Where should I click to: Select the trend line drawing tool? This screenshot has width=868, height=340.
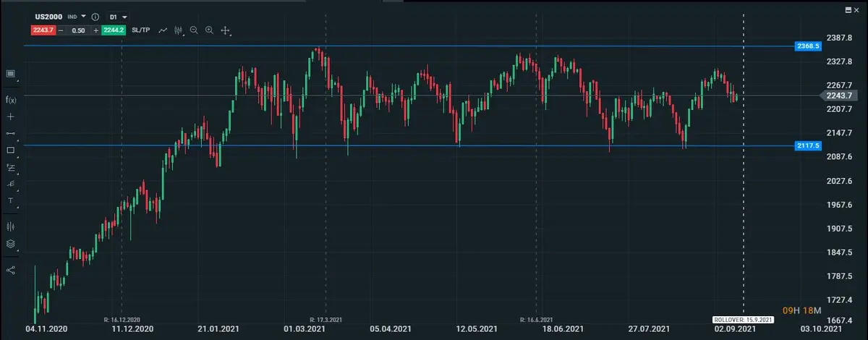pos(11,133)
